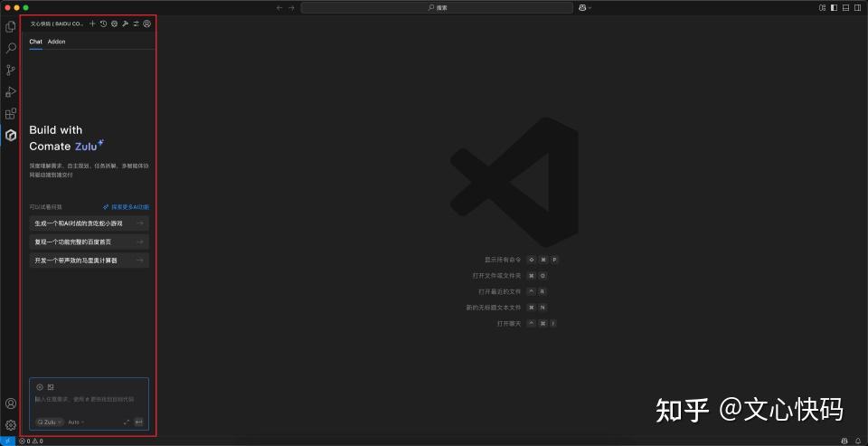Open the Explorer view in activity bar
Viewport: 868px width, 446px height.
coord(11,26)
